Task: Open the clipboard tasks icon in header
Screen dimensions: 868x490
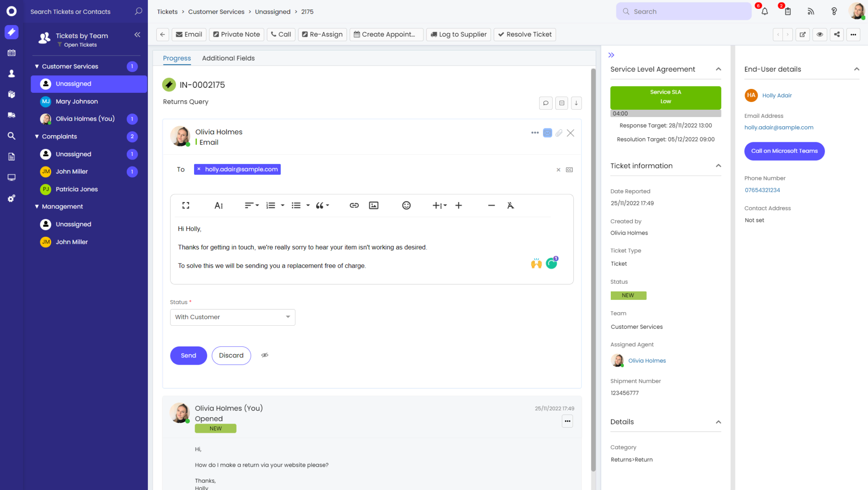Action: click(788, 11)
